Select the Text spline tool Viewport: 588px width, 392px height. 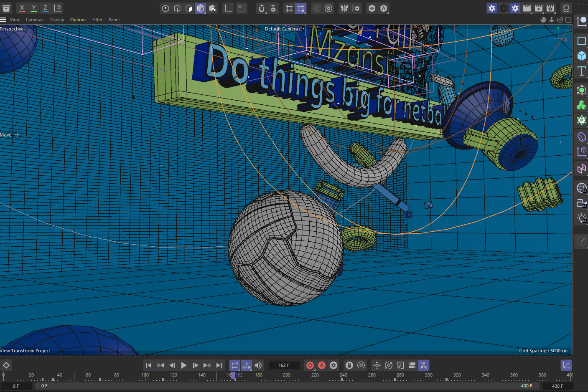point(581,71)
